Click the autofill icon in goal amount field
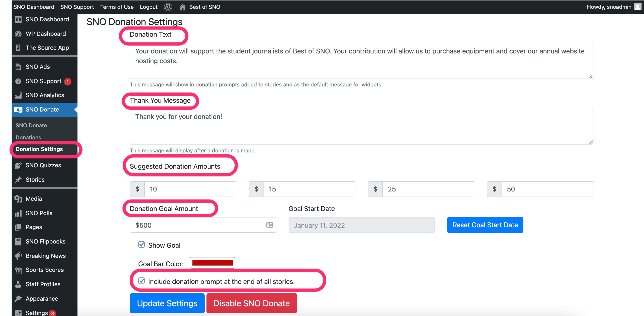This screenshot has height=316, width=644. tap(270, 225)
